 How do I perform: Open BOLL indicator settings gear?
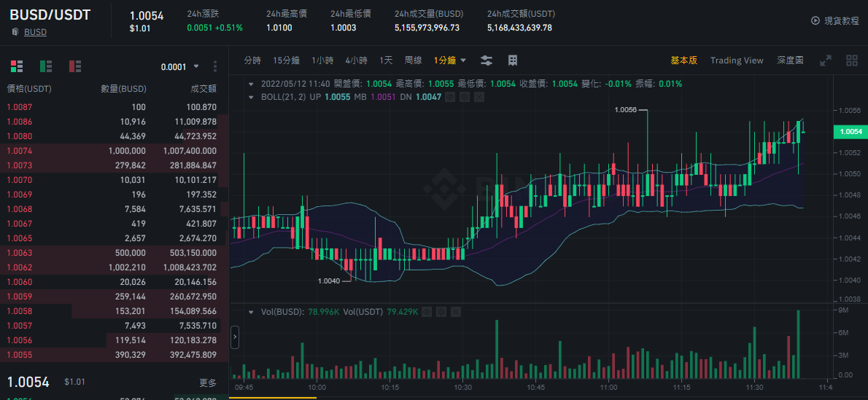[x=465, y=97]
